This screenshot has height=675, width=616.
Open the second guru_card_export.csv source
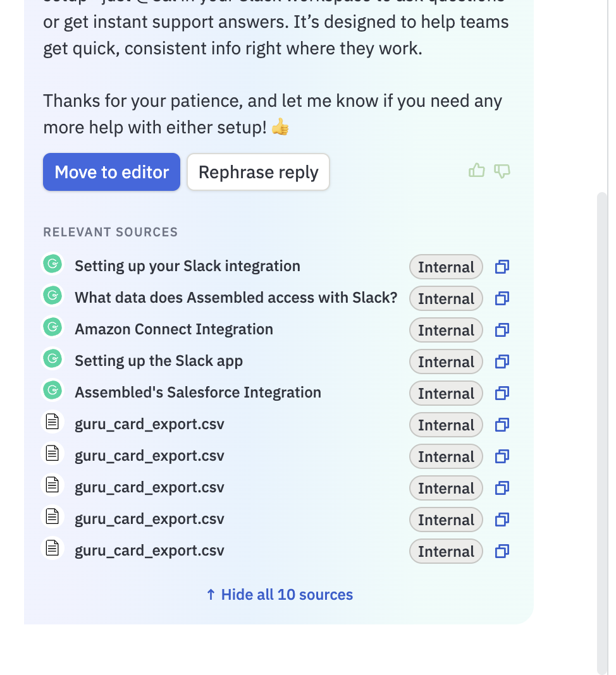click(149, 456)
